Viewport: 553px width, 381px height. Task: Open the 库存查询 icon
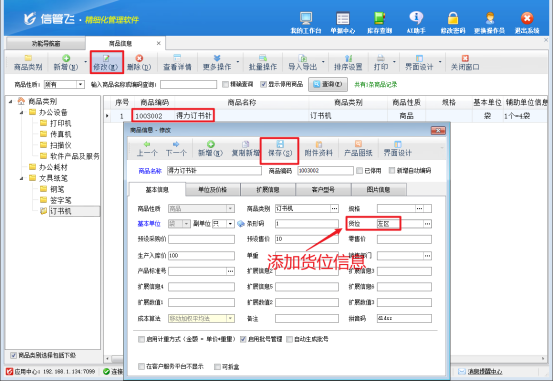(379, 23)
